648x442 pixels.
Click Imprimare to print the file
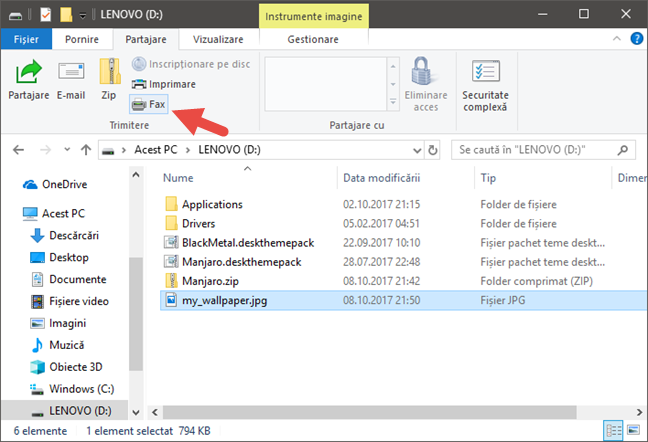164,84
